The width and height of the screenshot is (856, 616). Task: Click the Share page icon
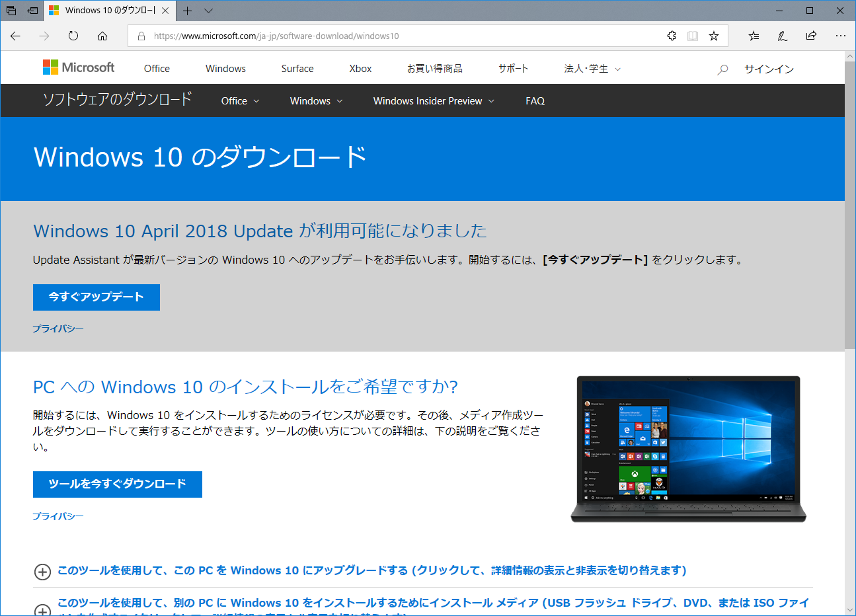[x=811, y=36]
